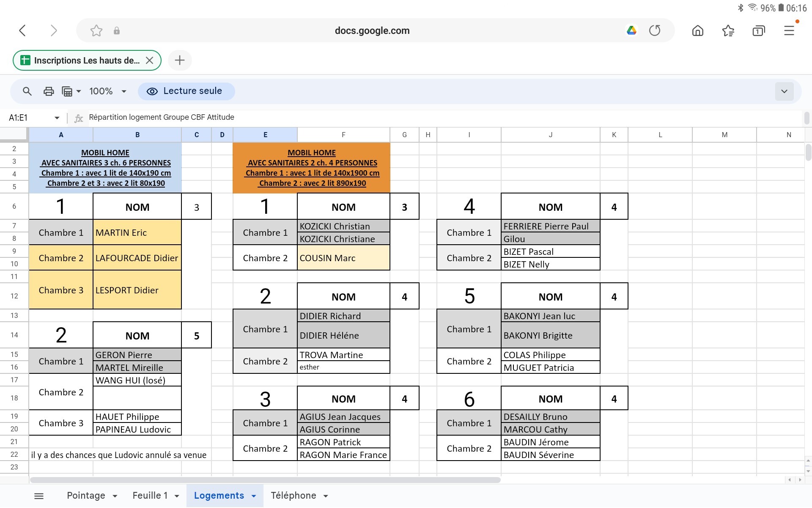Click the formula bar text
This screenshot has width=812, height=508.
(162, 117)
